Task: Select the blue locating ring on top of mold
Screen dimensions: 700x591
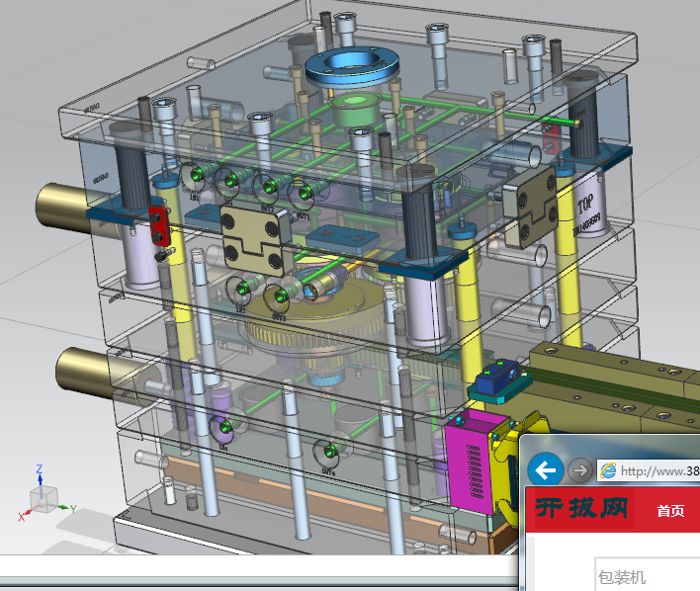Action: [352, 66]
